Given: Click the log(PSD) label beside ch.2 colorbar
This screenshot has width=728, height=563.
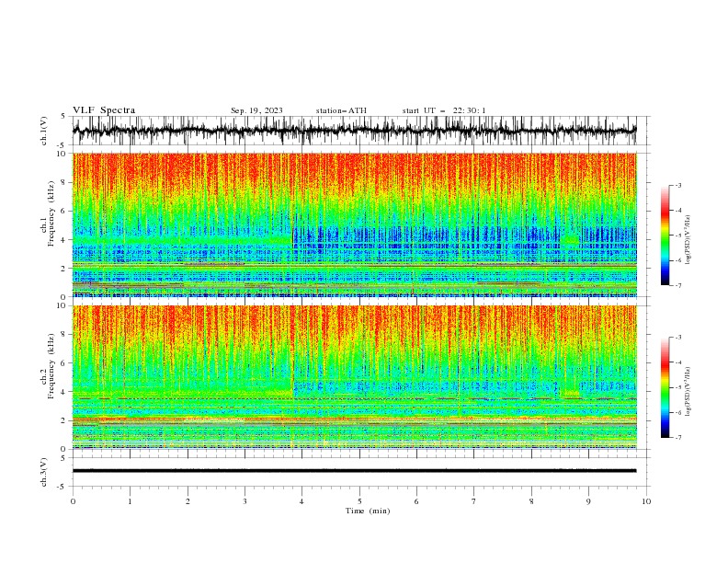Looking at the screenshot, I should coord(688,392).
